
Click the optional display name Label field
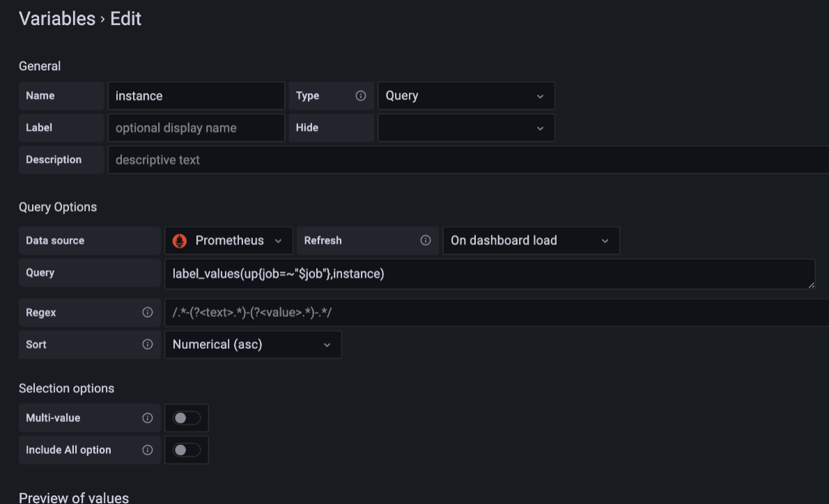coord(196,127)
